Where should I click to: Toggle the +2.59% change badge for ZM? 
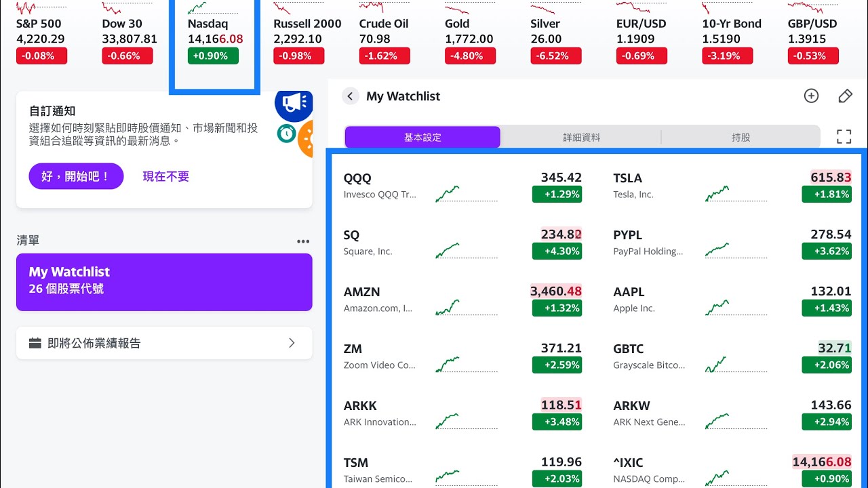click(557, 365)
